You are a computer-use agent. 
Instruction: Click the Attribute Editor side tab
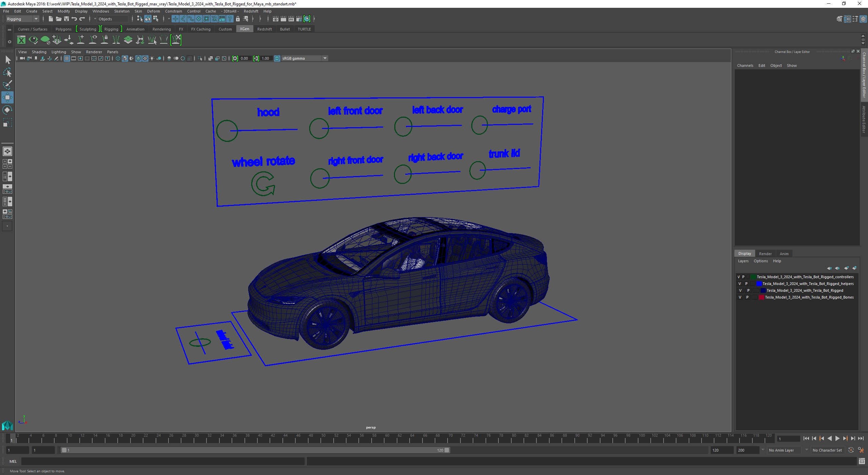(864, 119)
